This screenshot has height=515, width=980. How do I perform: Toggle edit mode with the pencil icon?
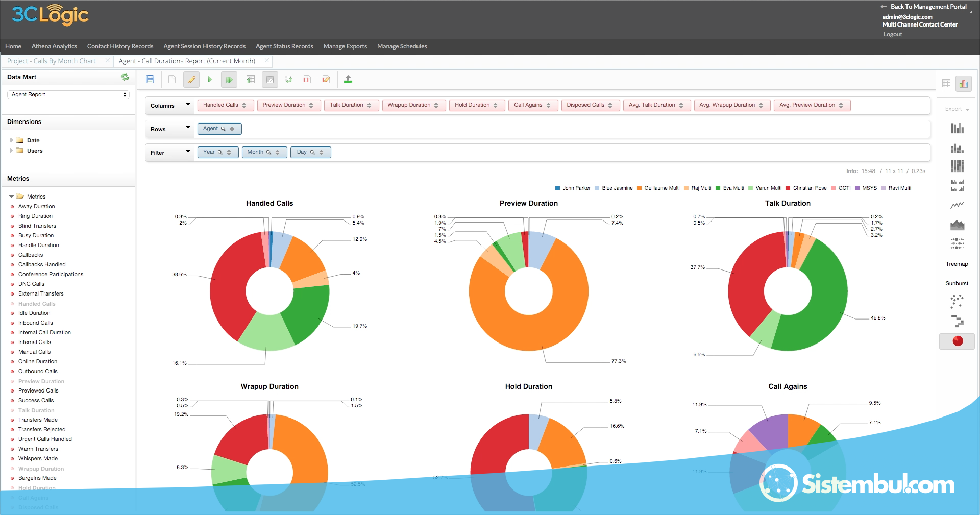point(191,80)
